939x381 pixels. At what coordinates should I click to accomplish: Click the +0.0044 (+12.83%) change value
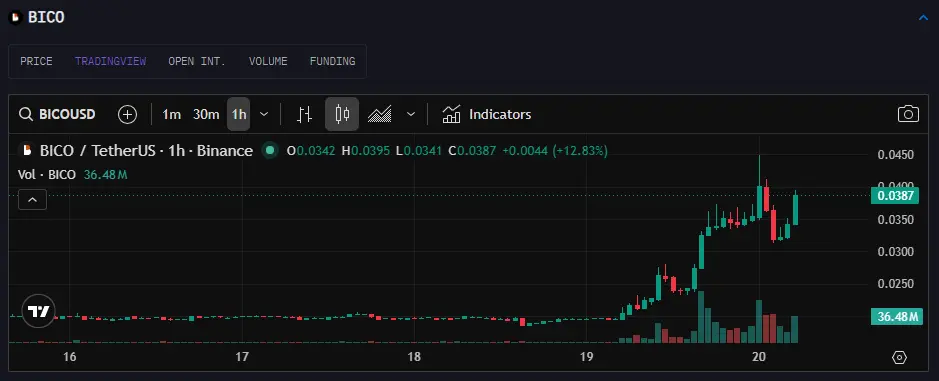(555, 151)
